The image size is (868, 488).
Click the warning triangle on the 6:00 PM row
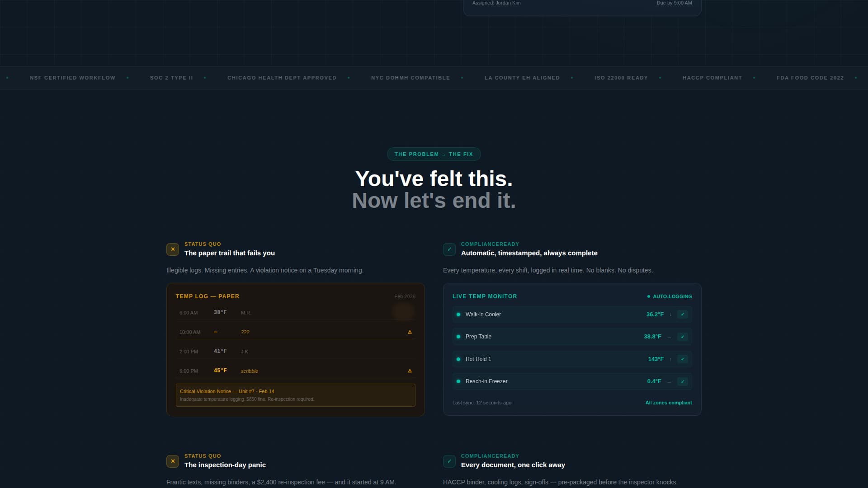coord(410,371)
